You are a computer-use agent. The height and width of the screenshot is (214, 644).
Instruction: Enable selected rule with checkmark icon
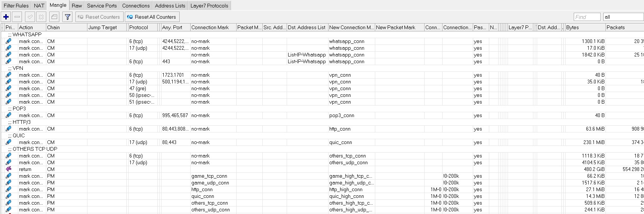coord(30,17)
